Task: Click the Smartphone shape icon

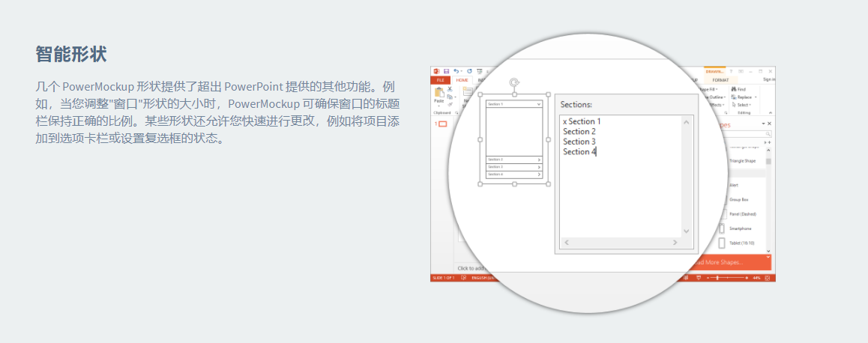Action: [x=722, y=228]
